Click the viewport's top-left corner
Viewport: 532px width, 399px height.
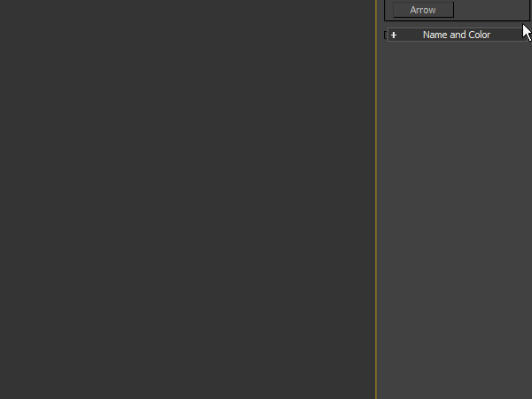click(x=4, y=4)
